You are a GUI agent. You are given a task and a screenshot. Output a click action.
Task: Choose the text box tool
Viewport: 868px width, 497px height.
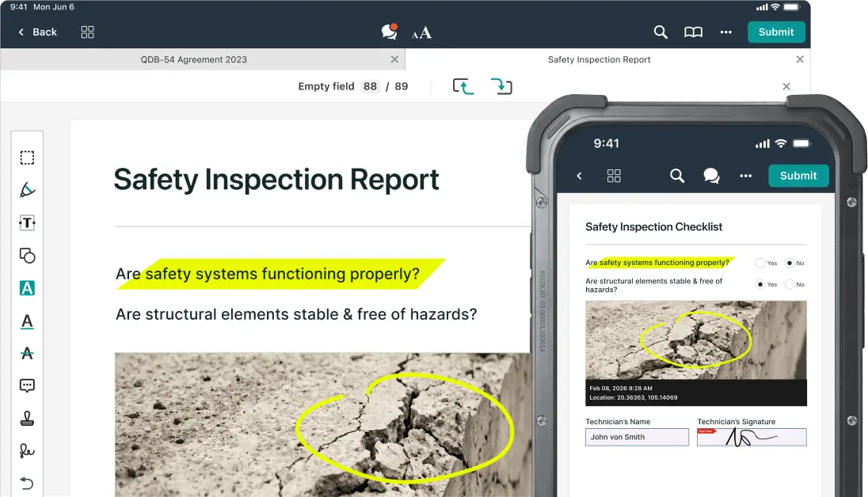click(27, 223)
